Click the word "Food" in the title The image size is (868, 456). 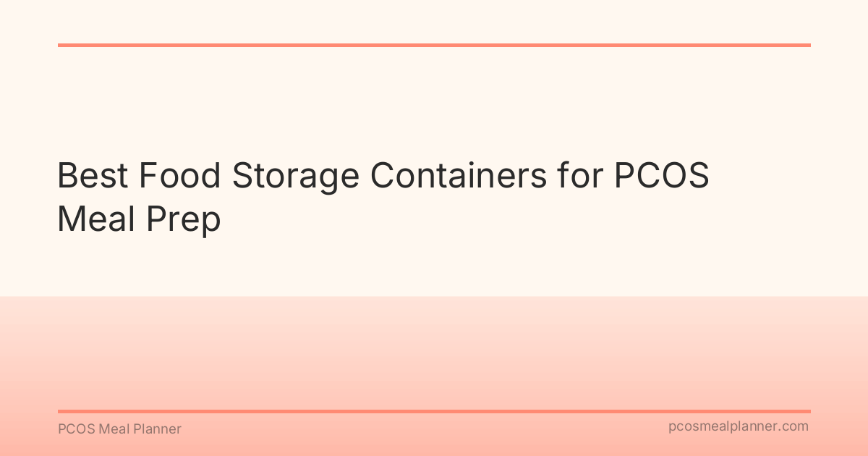(x=180, y=177)
